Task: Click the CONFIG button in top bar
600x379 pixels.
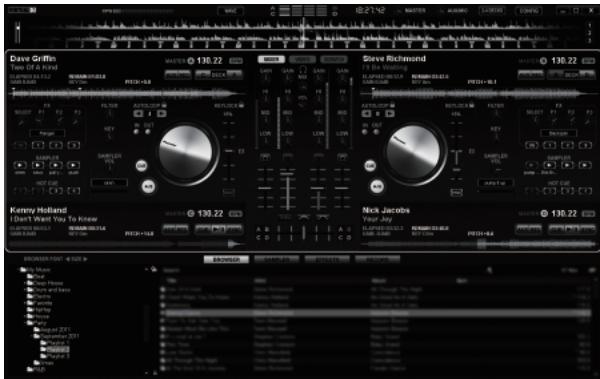Action: [x=530, y=11]
